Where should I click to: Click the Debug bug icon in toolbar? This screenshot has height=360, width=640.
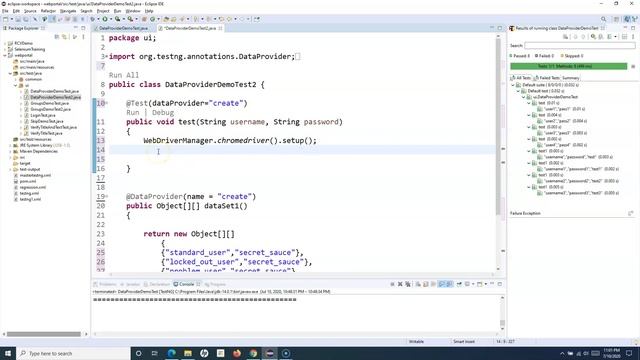click(x=93, y=19)
